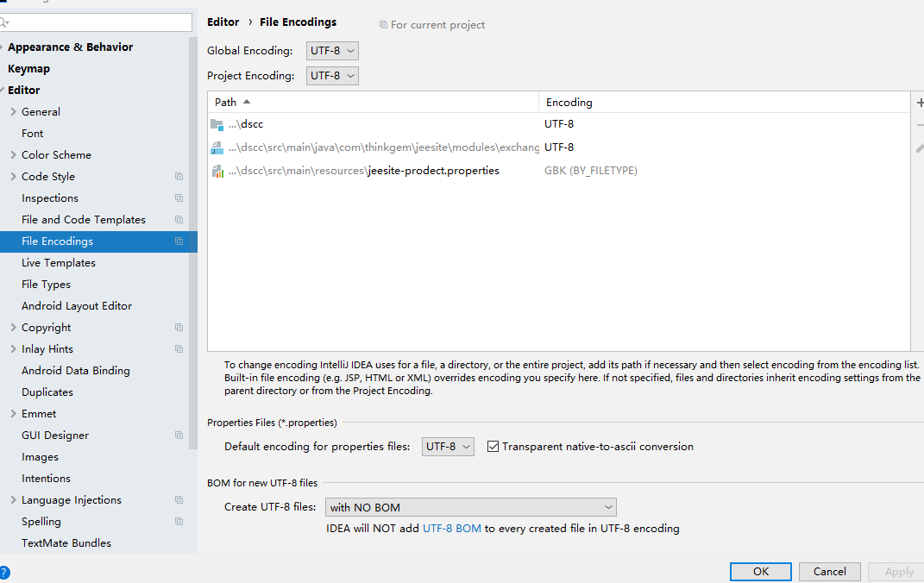Open default properties files encoding dropdown
Image resolution: width=924 pixels, height=583 pixels.
[448, 447]
